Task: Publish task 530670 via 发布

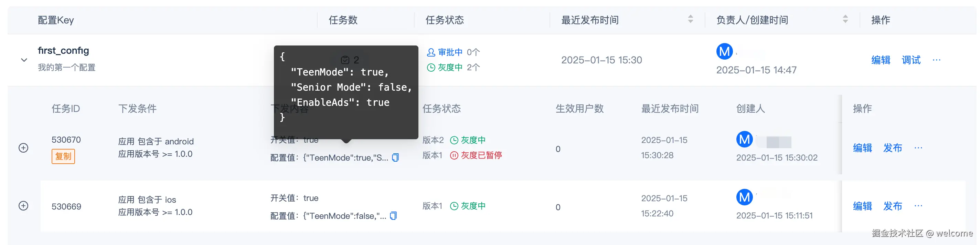Action: click(893, 148)
